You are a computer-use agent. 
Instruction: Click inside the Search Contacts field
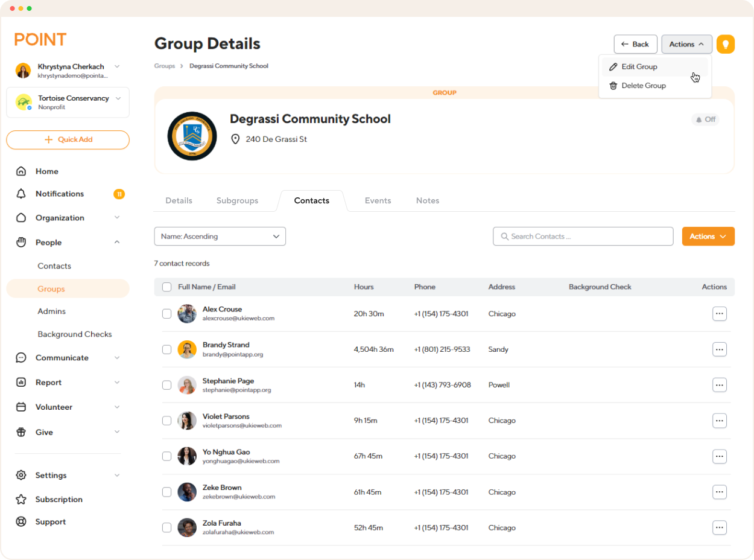(x=583, y=236)
